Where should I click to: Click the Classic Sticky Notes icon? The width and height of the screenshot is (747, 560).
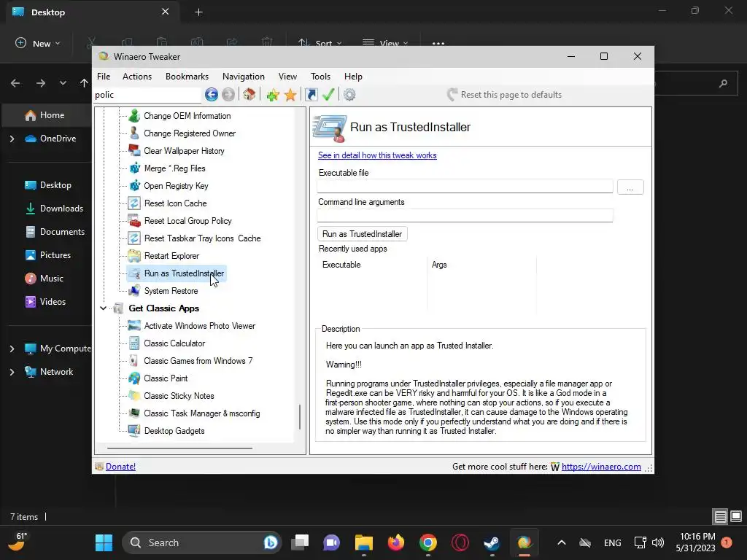click(x=134, y=396)
